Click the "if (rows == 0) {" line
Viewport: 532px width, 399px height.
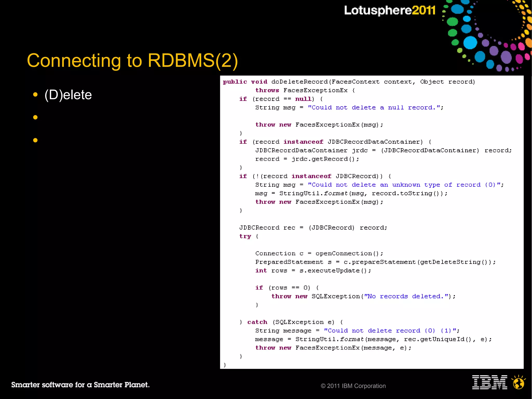tap(287, 288)
